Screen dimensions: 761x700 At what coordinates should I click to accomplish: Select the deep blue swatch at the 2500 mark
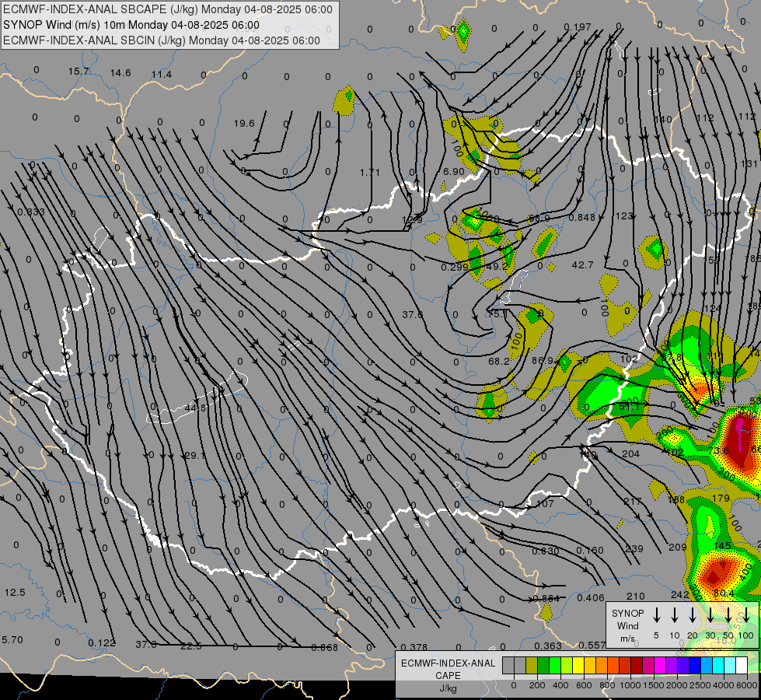point(694,665)
